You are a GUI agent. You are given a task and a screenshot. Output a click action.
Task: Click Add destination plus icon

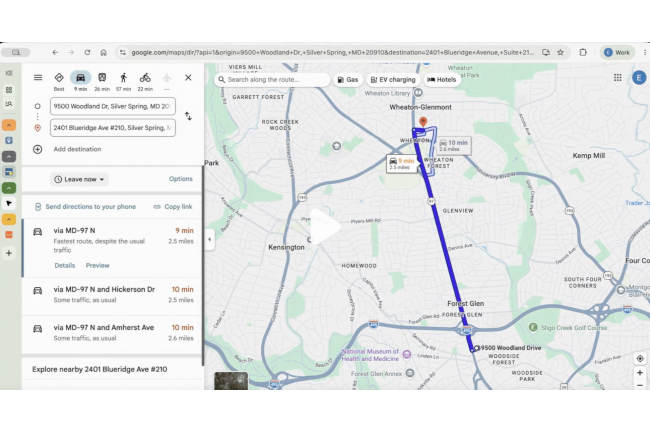pyautogui.click(x=37, y=149)
